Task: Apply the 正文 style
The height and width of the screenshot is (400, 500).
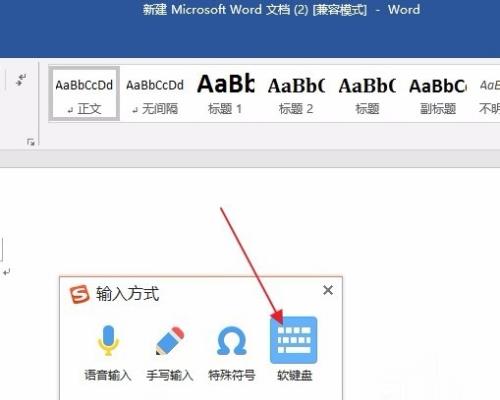Action: click(x=84, y=94)
